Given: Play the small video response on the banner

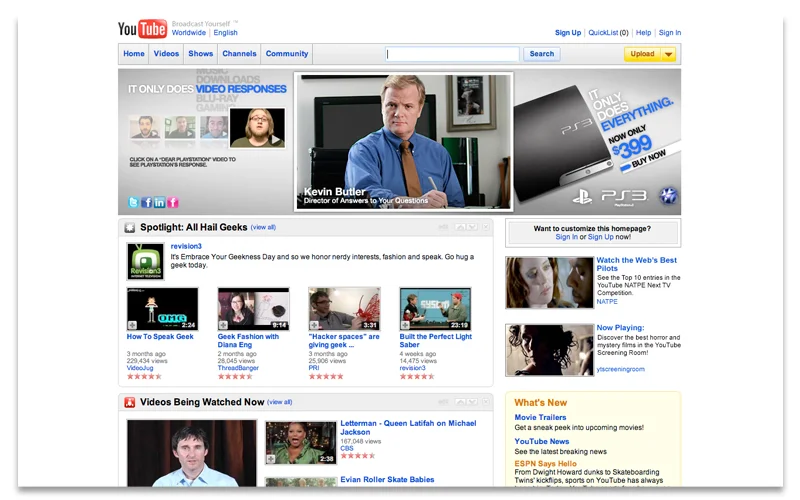Looking at the screenshot, I should [x=258, y=128].
